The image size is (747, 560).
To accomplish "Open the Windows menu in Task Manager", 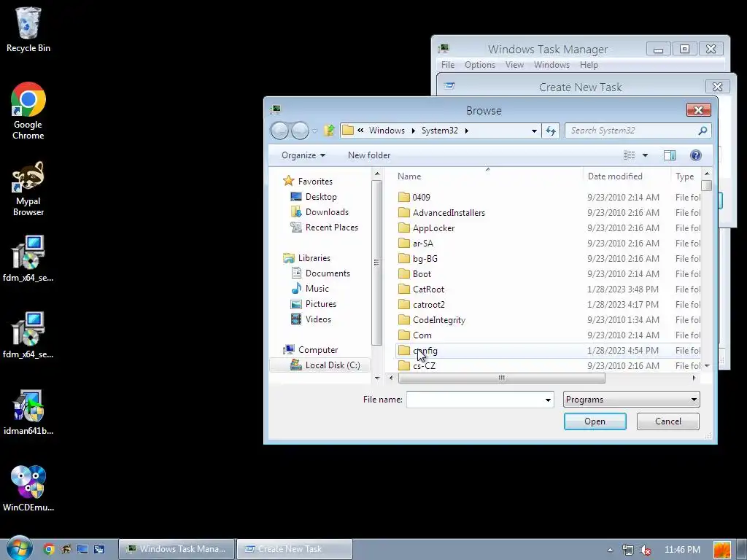I will (551, 65).
